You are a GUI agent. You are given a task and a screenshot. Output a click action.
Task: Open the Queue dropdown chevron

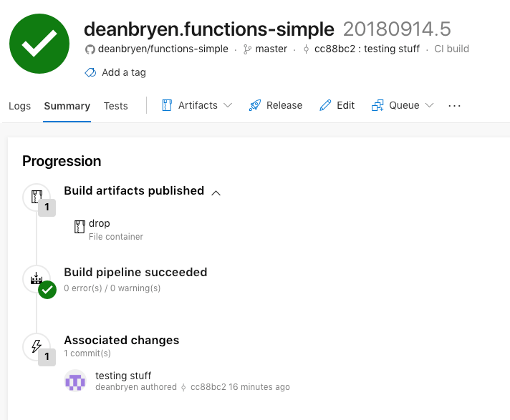tap(430, 105)
